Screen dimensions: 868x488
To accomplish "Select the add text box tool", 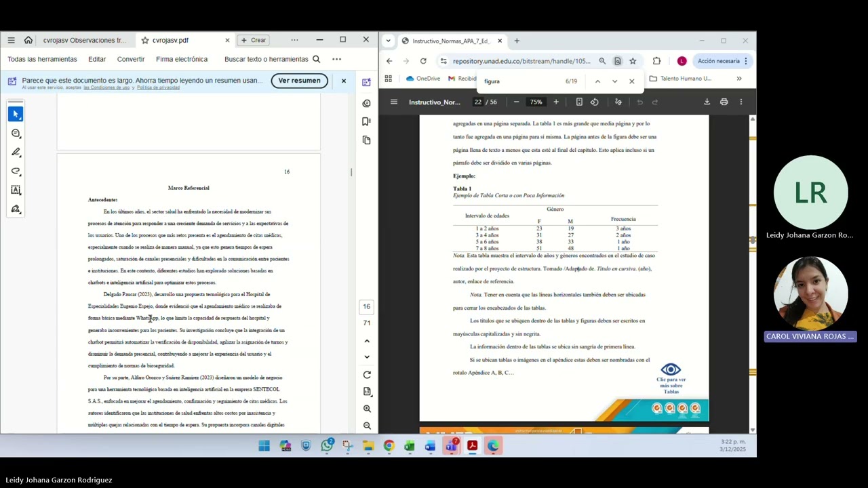I will [x=16, y=190].
